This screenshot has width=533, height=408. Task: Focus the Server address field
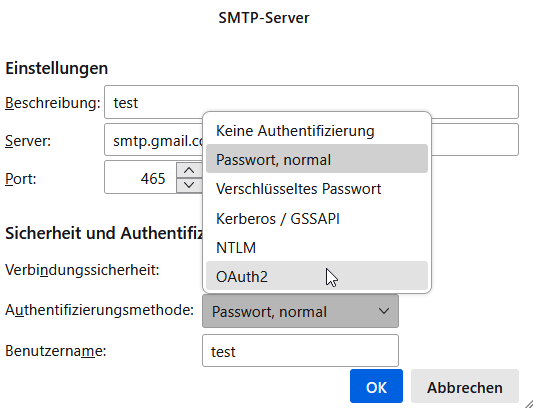311,140
